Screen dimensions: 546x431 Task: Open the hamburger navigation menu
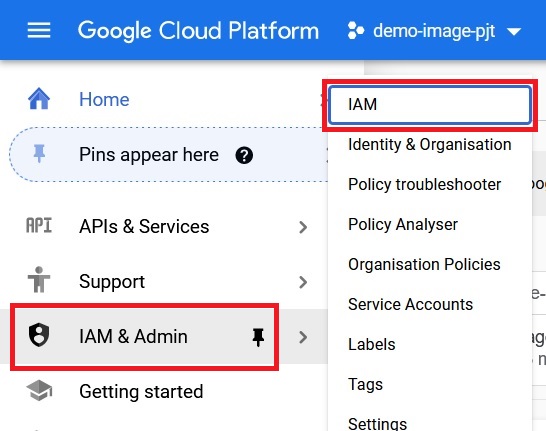39,30
